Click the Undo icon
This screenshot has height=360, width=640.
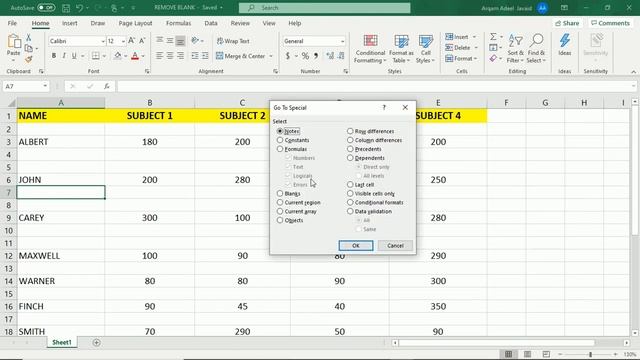click(80, 8)
